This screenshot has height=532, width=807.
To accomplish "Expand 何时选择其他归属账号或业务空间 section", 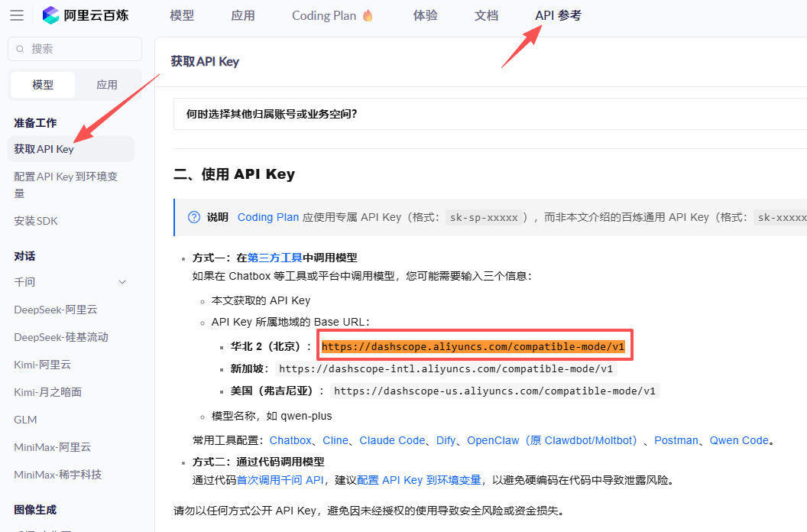I will coord(490,114).
